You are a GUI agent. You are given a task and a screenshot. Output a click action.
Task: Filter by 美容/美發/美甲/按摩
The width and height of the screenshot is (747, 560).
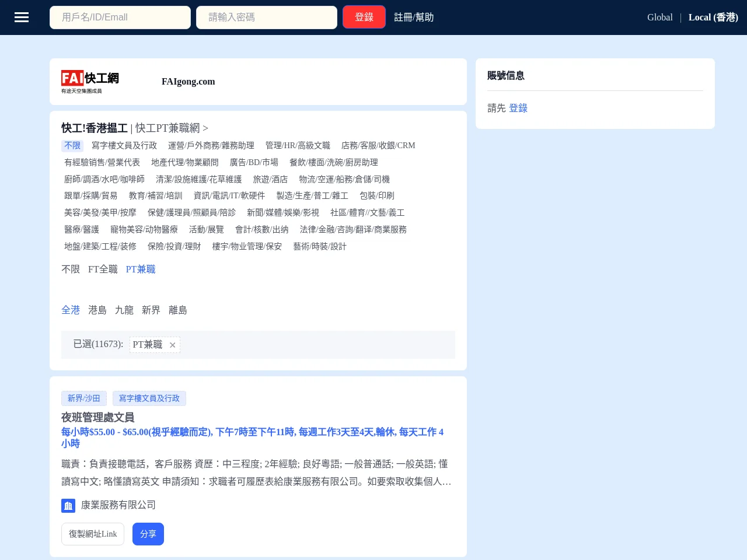pos(100,213)
